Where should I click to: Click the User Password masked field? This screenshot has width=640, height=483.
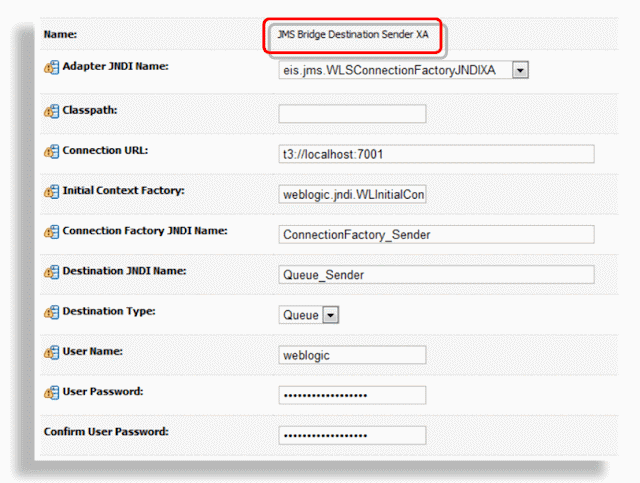(x=352, y=395)
